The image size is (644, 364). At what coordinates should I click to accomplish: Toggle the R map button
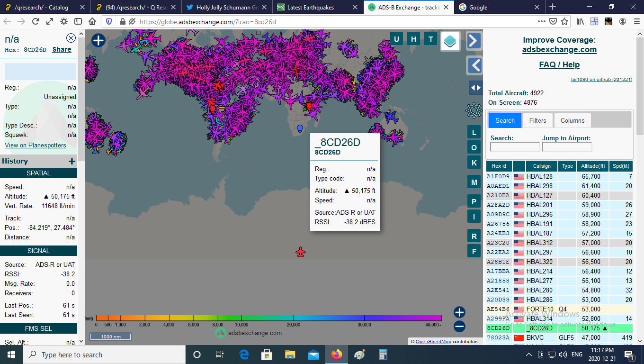(x=474, y=236)
